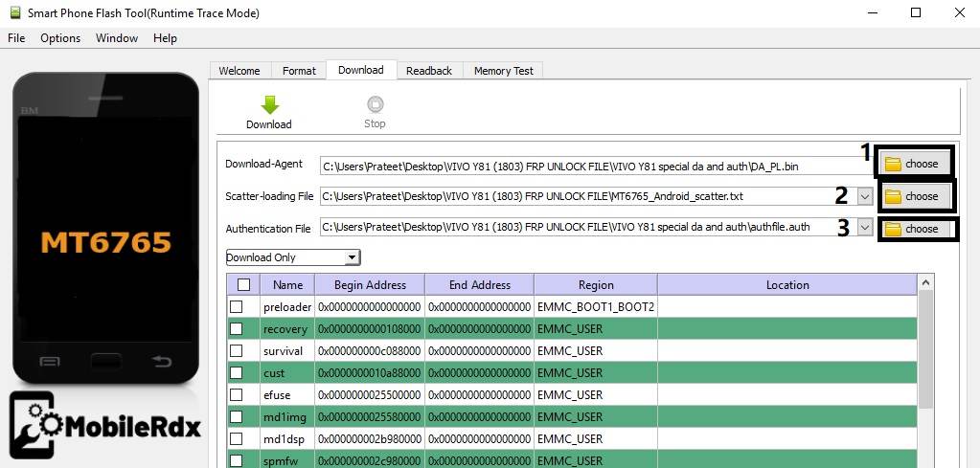Click the recovery name cell
The width and height of the screenshot is (980, 468).
point(287,329)
